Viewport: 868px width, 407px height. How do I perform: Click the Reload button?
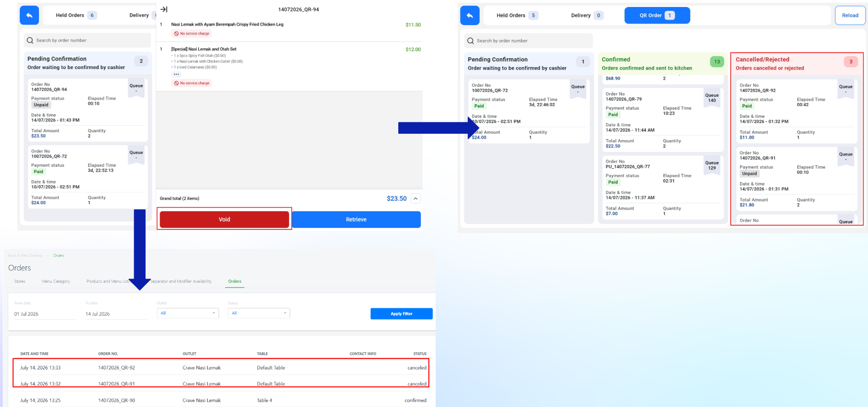tap(850, 15)
